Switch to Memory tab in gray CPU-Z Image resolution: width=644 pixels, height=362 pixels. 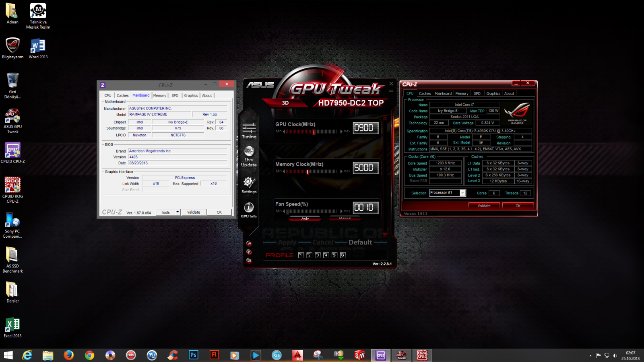click(160, 96)
